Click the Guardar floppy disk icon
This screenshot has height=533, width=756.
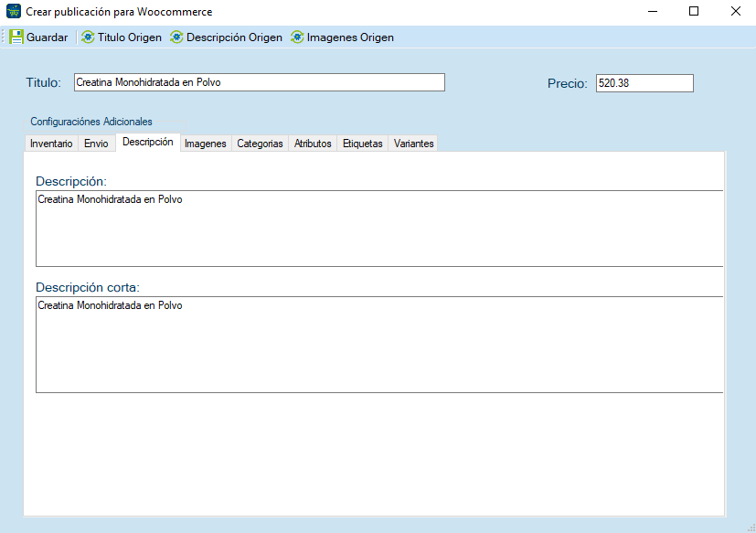tap(16, 37)
